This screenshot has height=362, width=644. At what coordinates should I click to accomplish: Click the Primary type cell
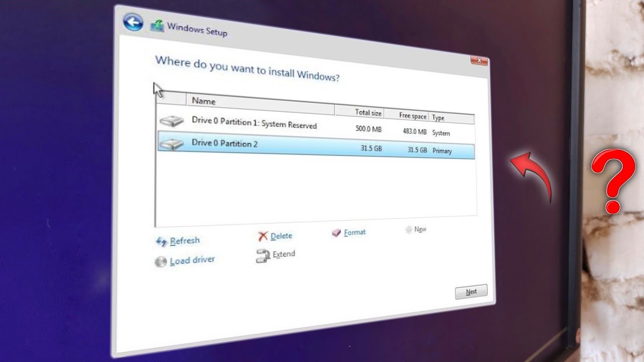pyautogui.click(x=442, y=151)
